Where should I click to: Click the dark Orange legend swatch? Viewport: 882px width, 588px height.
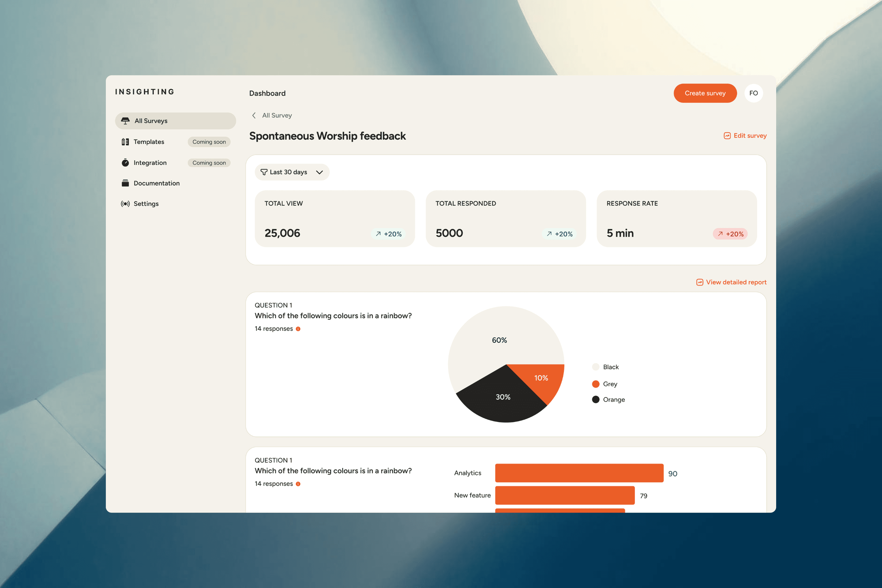pyautogui.click(x=596, y=399)
